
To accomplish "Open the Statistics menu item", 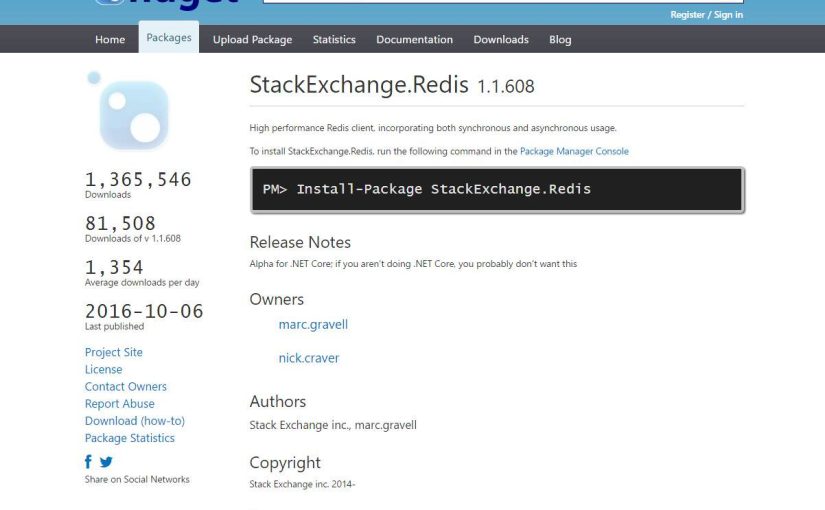I will coord(334,40).
